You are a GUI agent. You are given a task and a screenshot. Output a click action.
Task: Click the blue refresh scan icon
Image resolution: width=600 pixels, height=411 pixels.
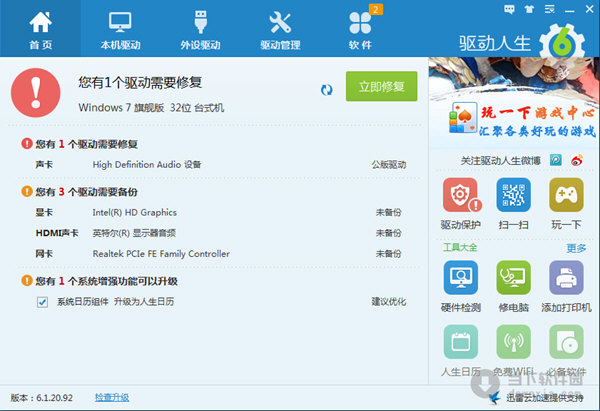(x=326, y=90)
